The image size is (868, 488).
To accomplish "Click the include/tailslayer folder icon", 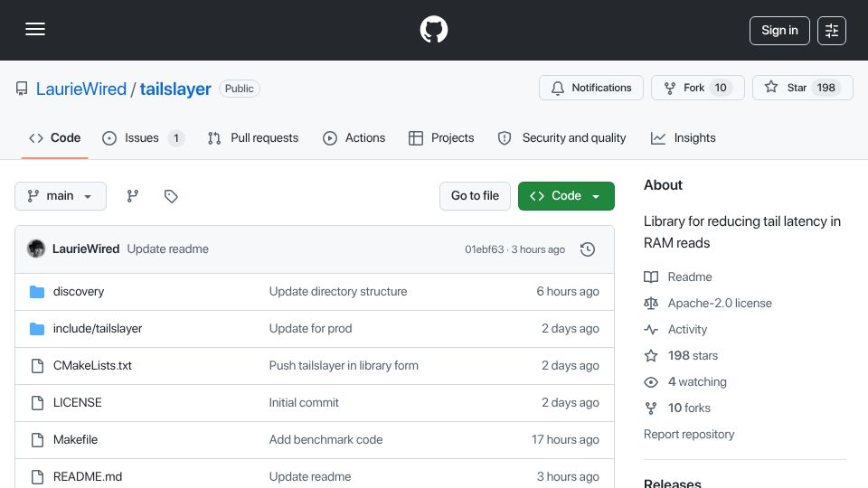I will pos(37,329).
